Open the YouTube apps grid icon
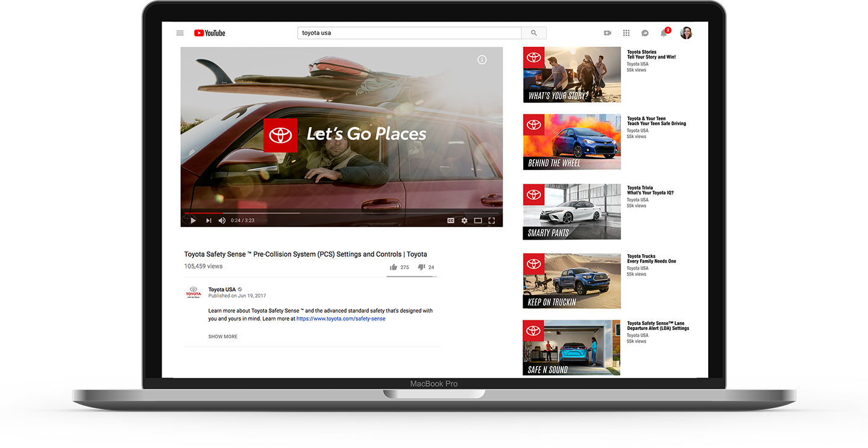 pos(626,33)
